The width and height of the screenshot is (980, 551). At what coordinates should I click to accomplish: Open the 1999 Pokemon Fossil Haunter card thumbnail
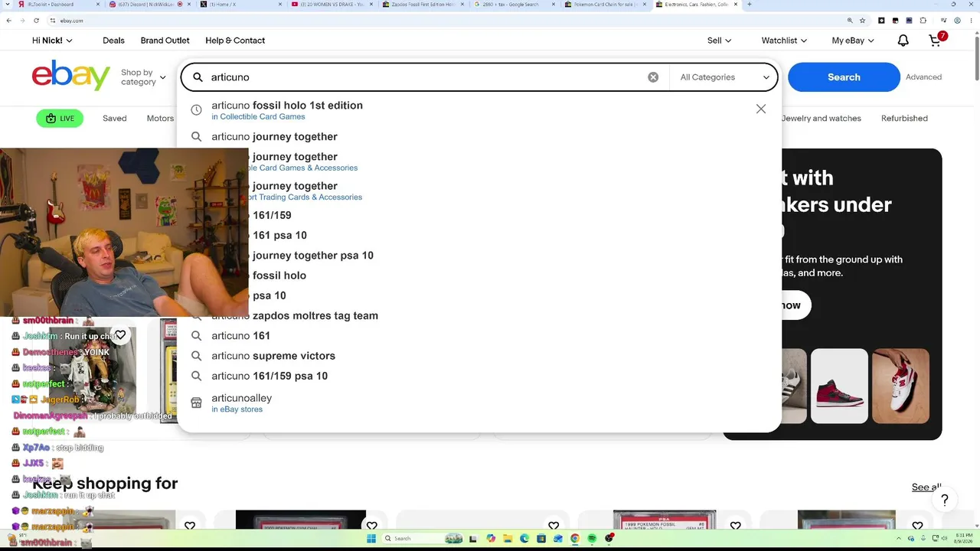point(665,520)
